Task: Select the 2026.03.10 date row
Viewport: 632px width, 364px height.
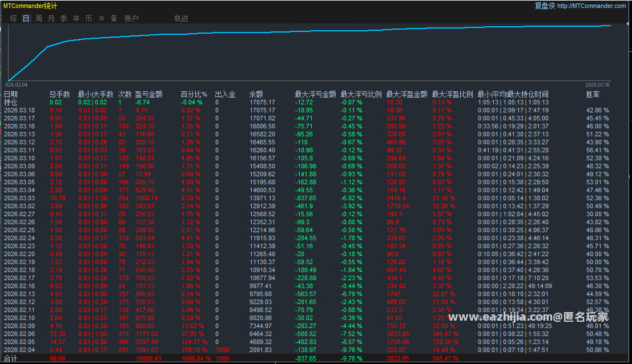Action: [19, 158]
